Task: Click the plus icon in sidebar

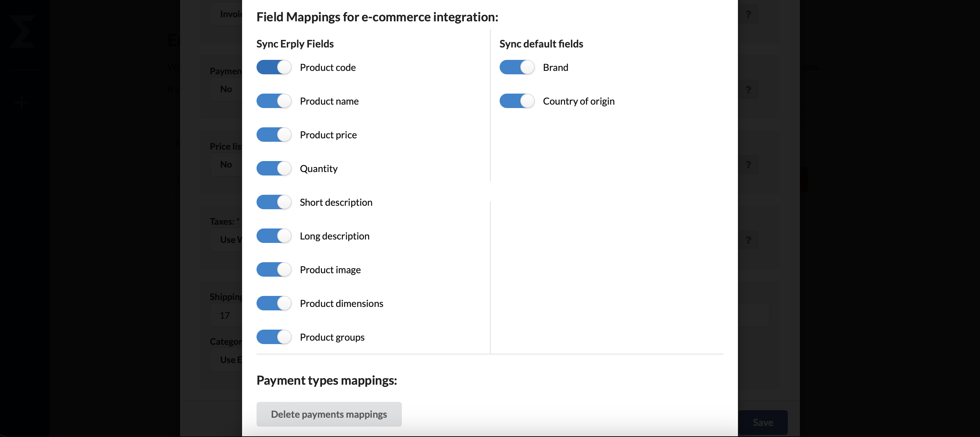Action: click(22, 102)
